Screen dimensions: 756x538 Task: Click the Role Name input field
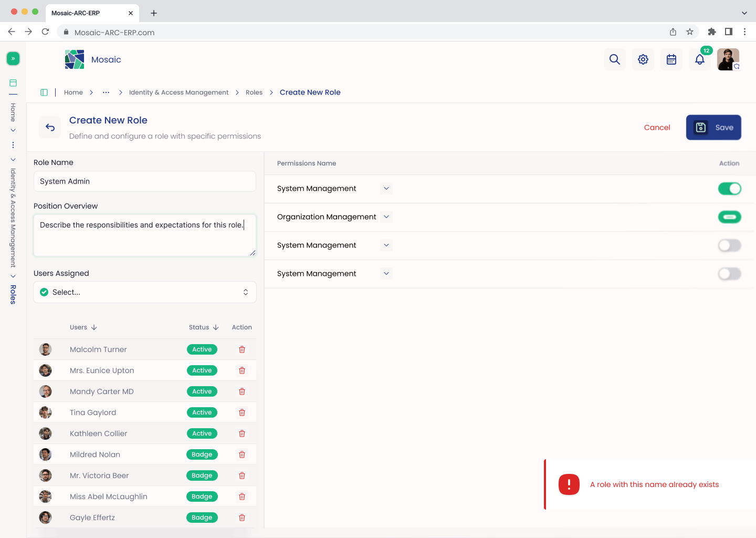click(145, 181)
